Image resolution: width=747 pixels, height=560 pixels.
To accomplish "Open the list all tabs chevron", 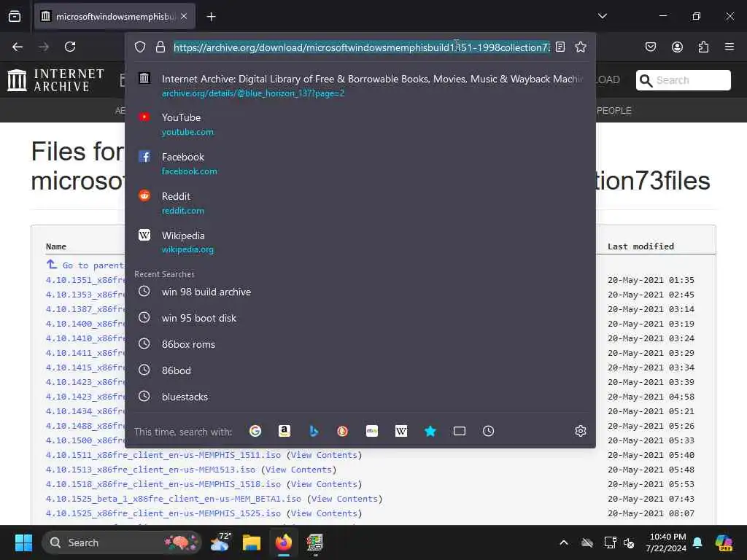I will (x=602, y=16).
